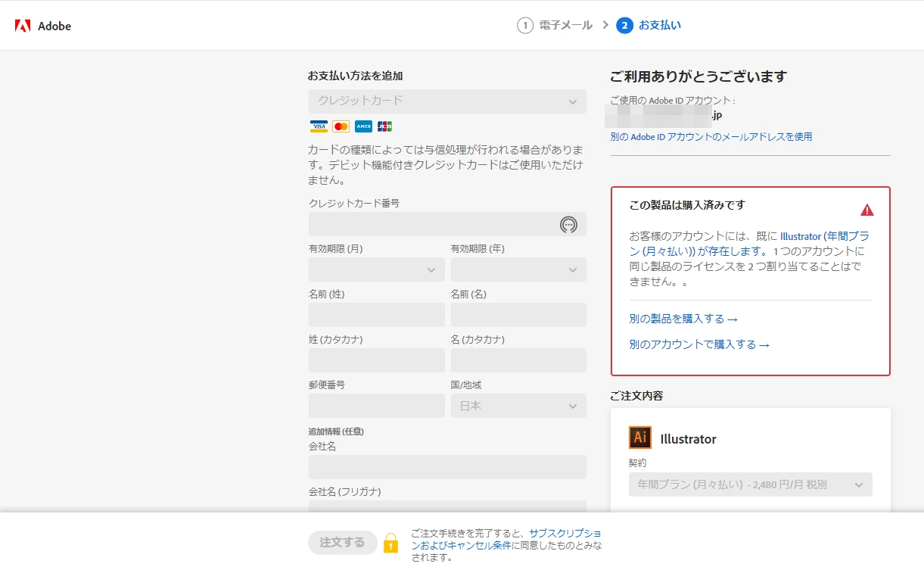
Task: Click the autofill icon in card number field
Action: (568, 224)
